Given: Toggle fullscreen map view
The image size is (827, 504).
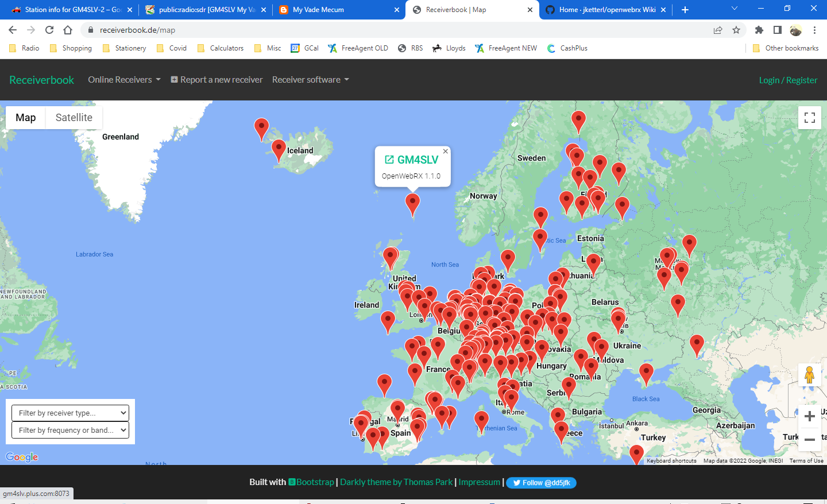Looking at the screenshot, I should [x=810, y=118].
